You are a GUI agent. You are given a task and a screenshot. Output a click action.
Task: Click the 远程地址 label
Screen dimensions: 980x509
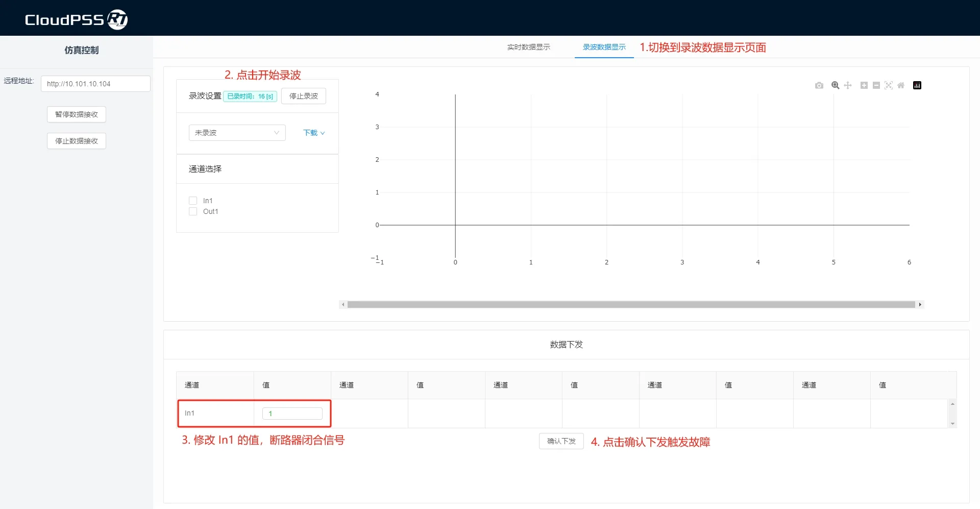tap(18, 81)
